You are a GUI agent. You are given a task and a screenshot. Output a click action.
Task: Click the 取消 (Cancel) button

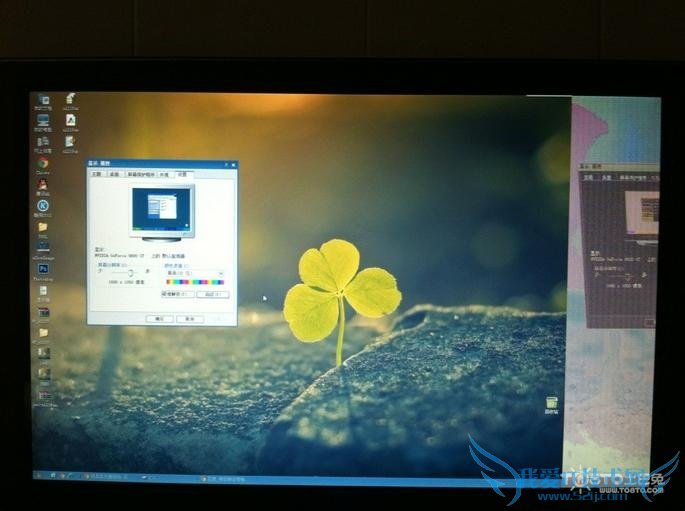pos(190,319)
